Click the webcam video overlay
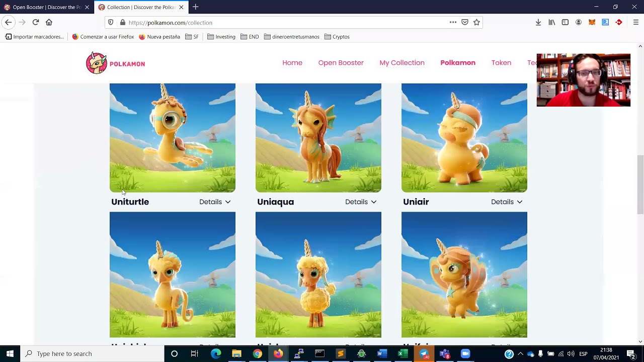 584,80
